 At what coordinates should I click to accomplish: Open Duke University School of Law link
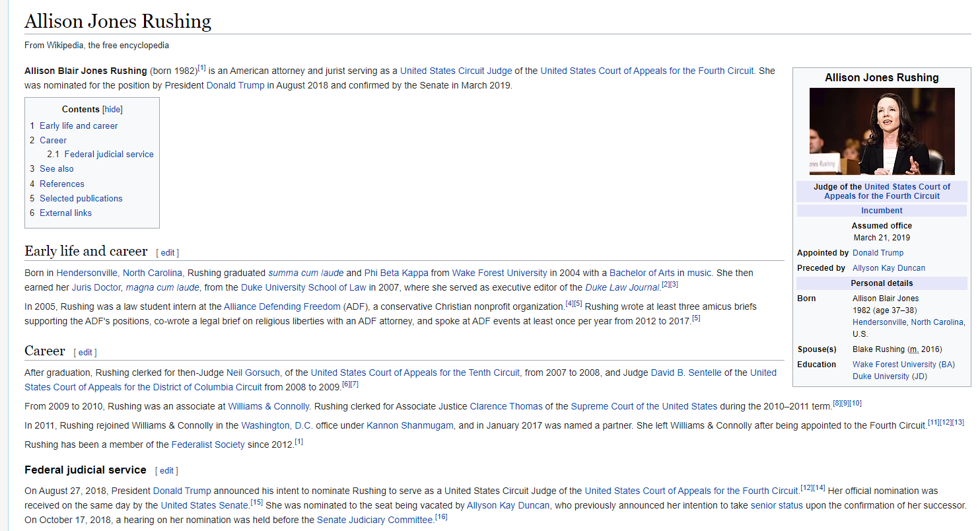point(303,287)
